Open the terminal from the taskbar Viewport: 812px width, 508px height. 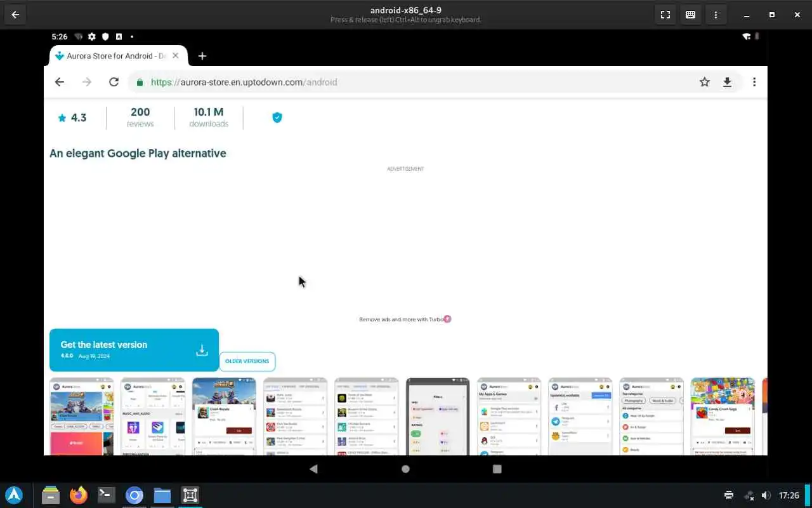107,495
